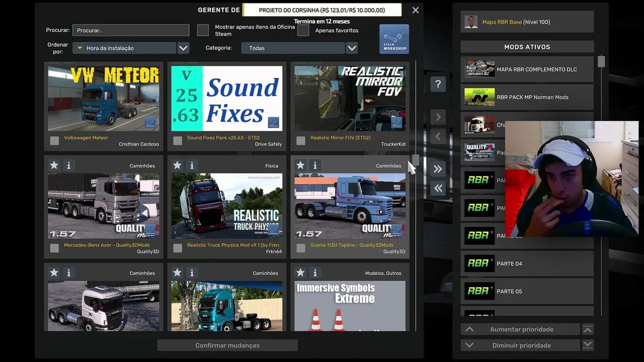This screenshot has width=644, height=362.
Task: Open the Steam Workshop button
Action: click(x=394, y=39)
